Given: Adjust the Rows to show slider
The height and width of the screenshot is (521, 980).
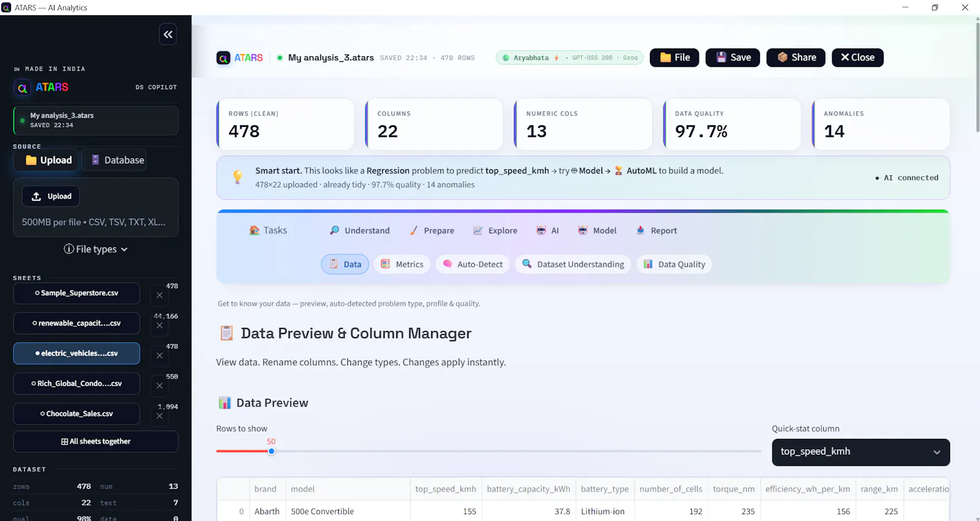Looking at the screenshot, I should click(x=271, y=451).
